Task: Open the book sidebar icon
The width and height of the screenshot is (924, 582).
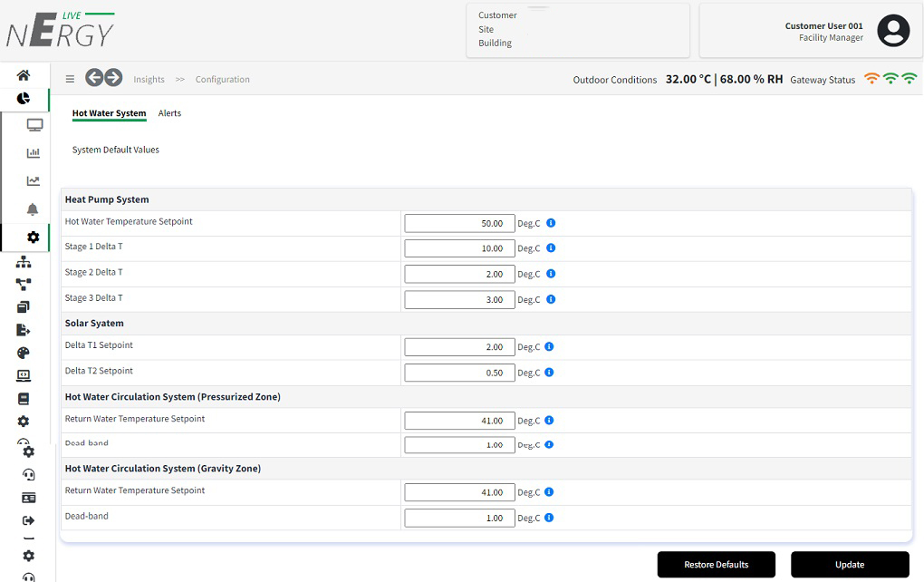Action: point(24,399)
